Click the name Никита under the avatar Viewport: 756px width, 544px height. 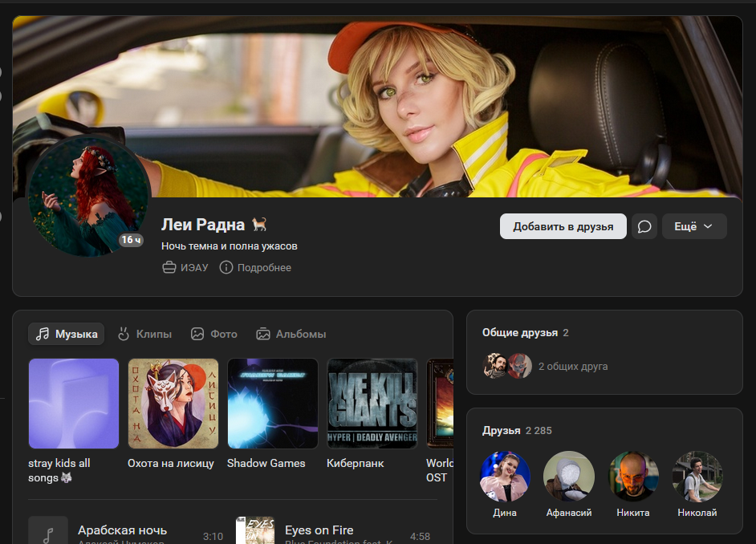click(633, 513)
